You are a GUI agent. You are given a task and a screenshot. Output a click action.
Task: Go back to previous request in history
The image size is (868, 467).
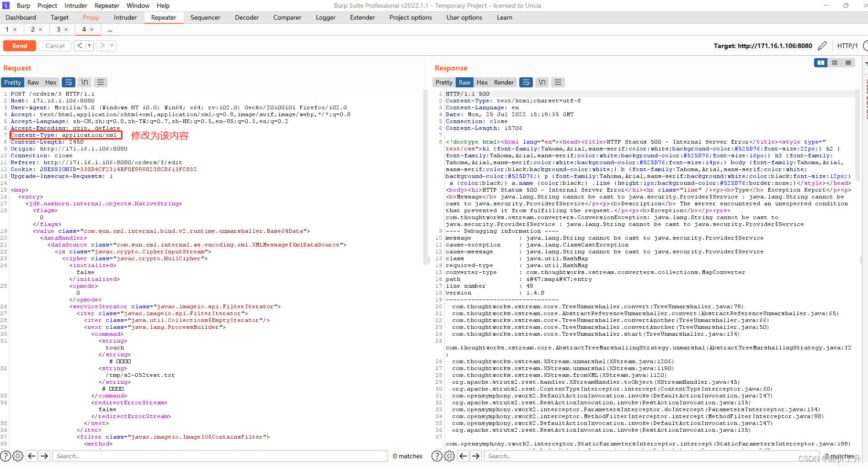[x=80, y=45]
